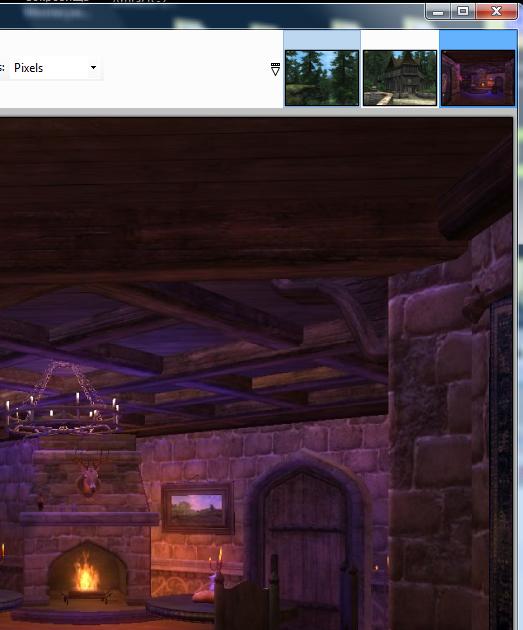This screenshot has width=523, height=630.
Task: Expand the Pixels units dropdown arrow
Action: [x=93, y=68]
